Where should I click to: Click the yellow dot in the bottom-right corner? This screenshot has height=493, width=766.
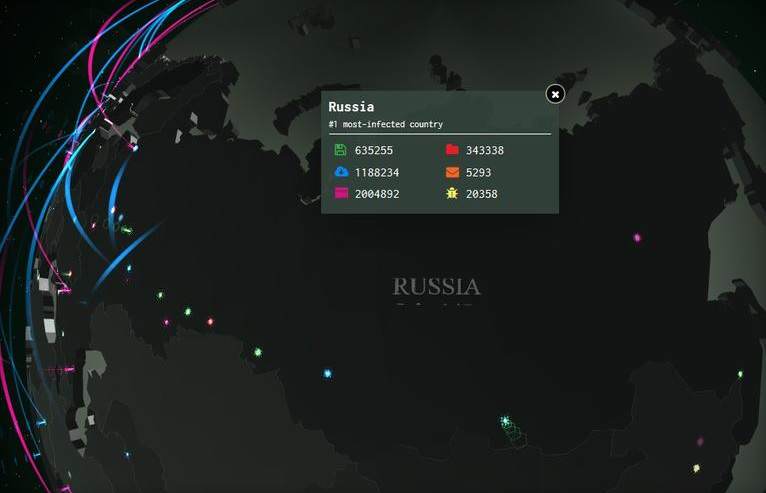tap(696, 468)
